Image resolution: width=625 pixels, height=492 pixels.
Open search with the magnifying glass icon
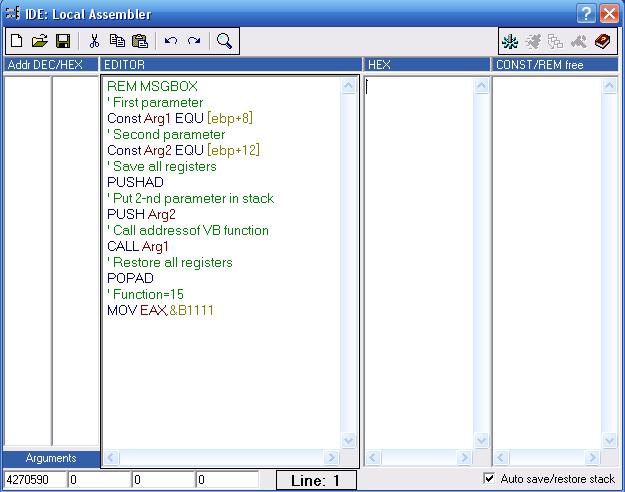point(224,41)
